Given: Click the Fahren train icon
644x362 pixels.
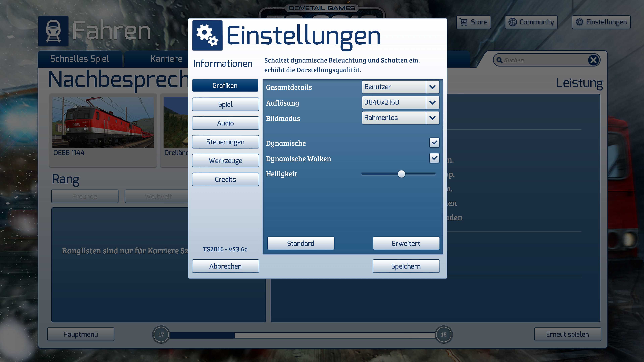Looking at the screenshot, I should tap(53, 31).
